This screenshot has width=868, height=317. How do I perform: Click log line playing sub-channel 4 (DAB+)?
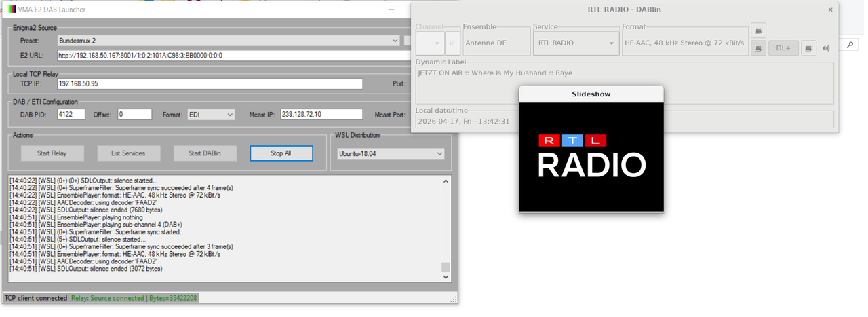coord(96,224)
